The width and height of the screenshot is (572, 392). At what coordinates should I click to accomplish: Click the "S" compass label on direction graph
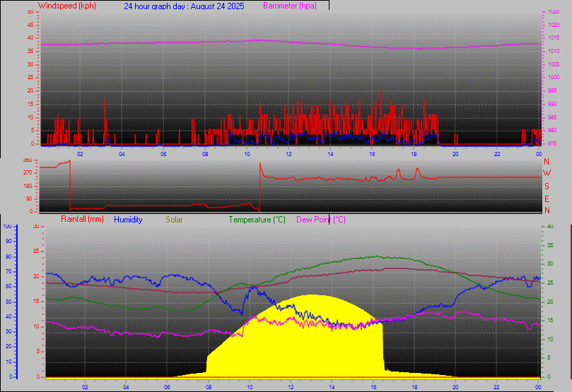click(x=547, y=186)
